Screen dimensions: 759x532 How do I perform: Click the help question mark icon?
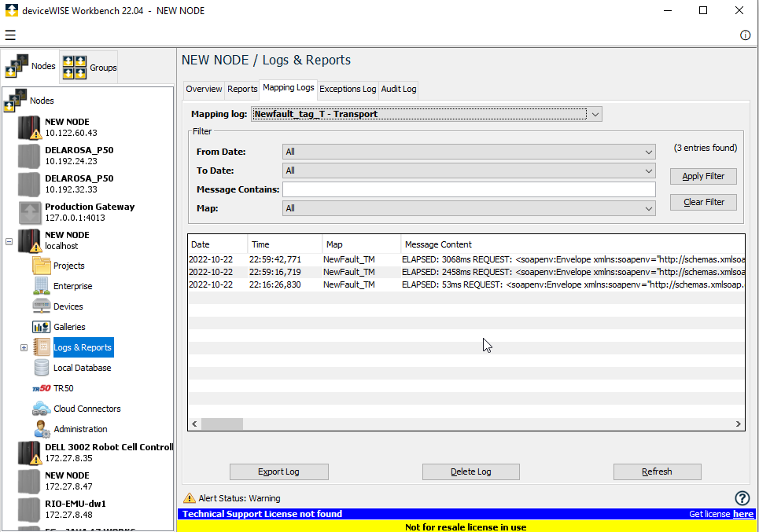742,498
